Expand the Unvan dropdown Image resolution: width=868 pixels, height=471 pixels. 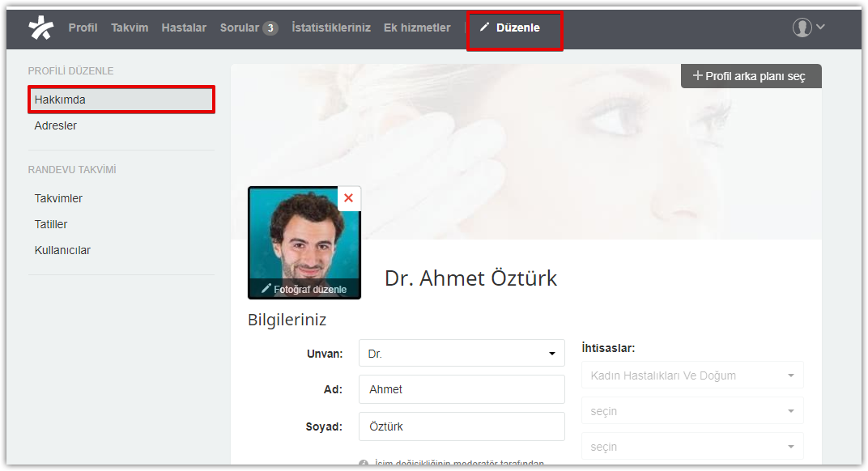(462, 353)
